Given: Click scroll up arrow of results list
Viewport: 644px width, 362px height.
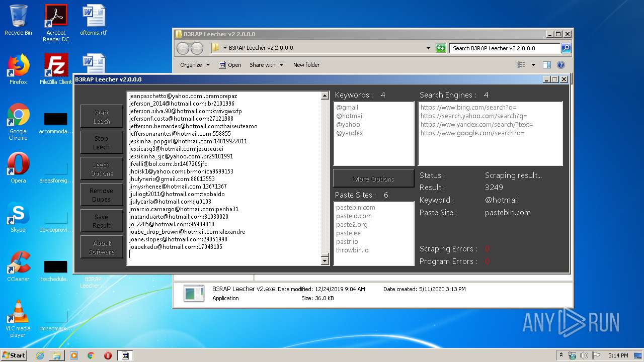Looking at the screenshot, I should click(325, 96).
